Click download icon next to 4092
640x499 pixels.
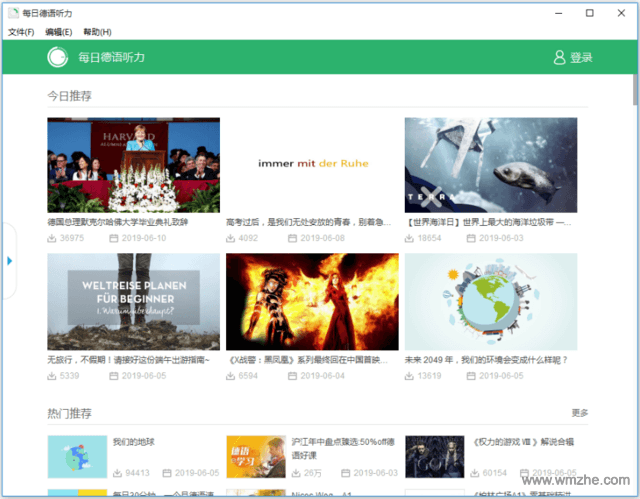(x=231, y=238)
